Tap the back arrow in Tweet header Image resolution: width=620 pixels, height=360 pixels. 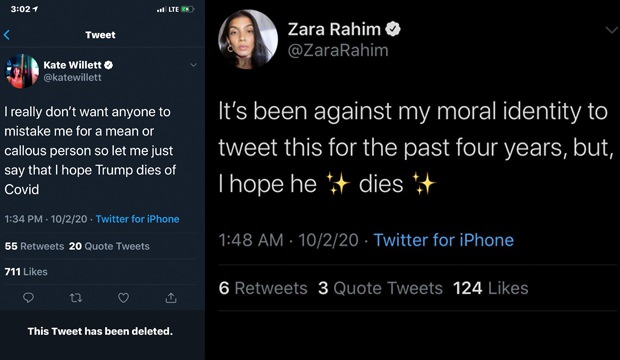tap(7, 35)
